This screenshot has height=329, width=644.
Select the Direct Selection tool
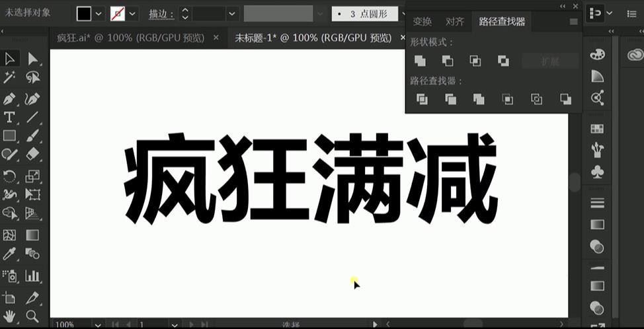click(32, 59)
